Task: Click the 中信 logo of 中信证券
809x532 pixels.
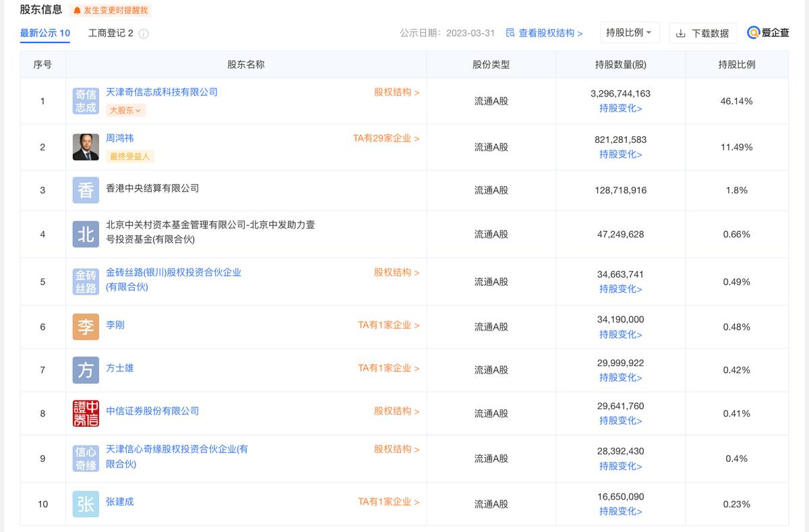Action: [x=85, y=413]
